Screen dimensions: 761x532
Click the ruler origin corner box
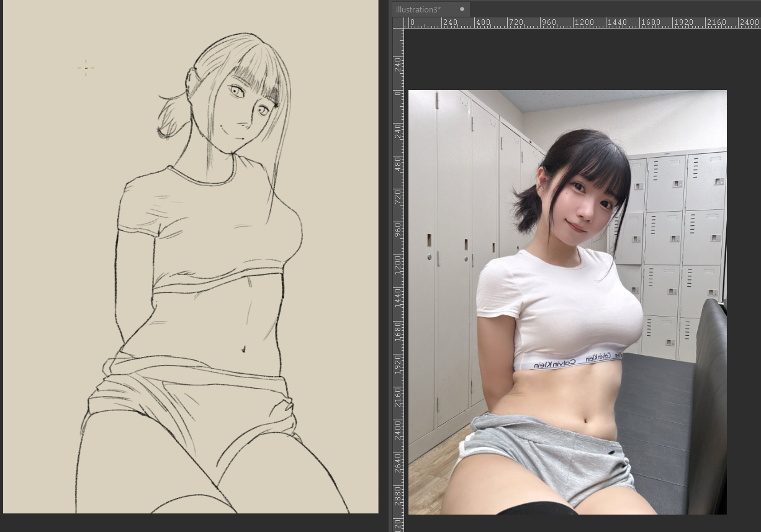point(398,23)
